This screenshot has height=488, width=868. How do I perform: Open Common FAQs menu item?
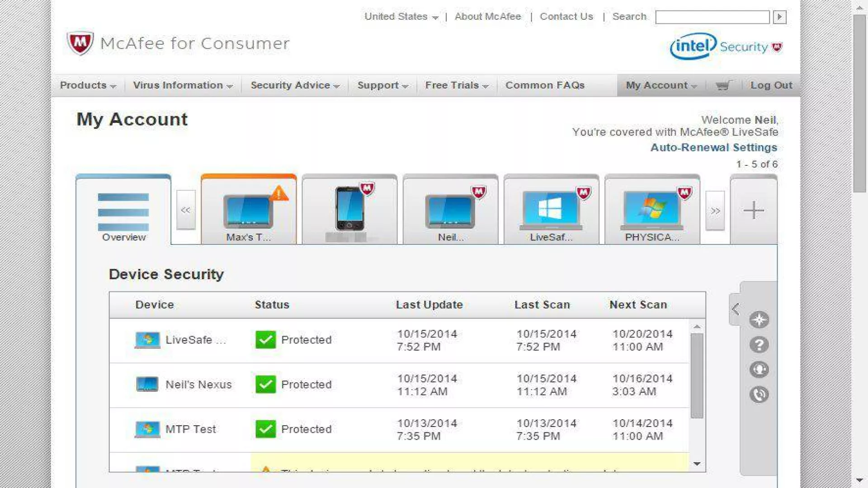point(545,85)
